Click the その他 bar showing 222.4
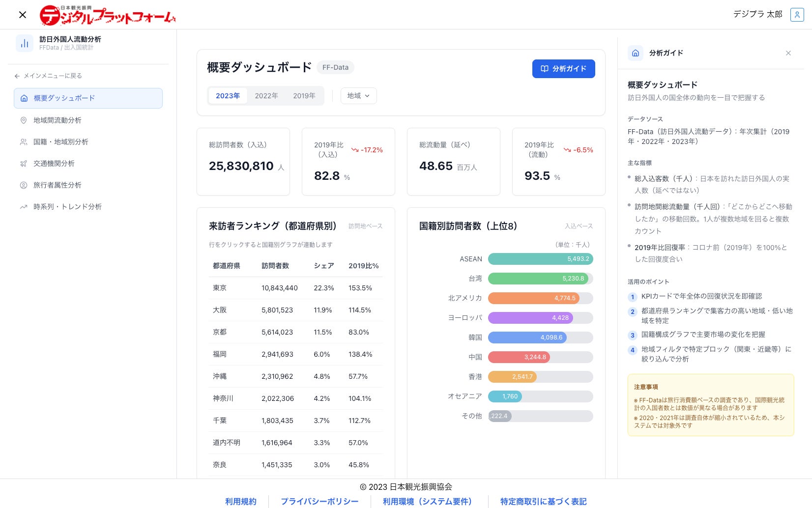Image resolution: width=812 pixels, height=508 pixels. click(500, 416)
